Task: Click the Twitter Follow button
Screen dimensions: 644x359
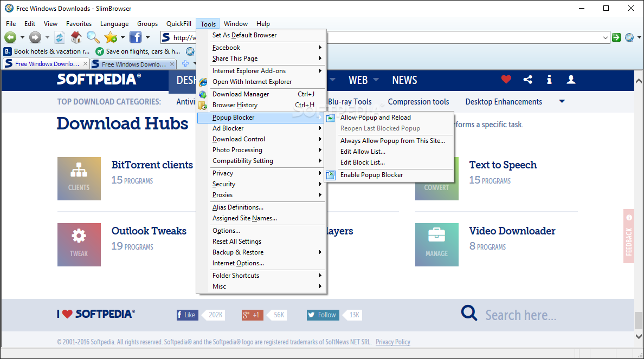Action: click(323, 315)
